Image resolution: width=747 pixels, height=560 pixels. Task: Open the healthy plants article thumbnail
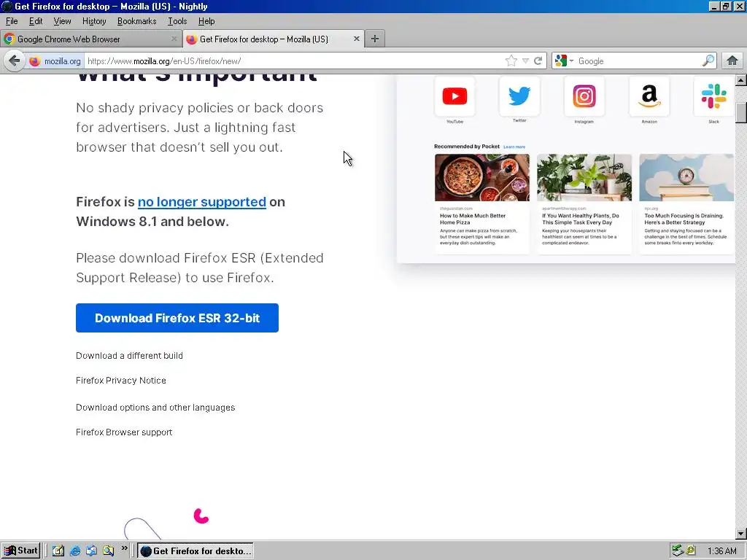(584, 177)
